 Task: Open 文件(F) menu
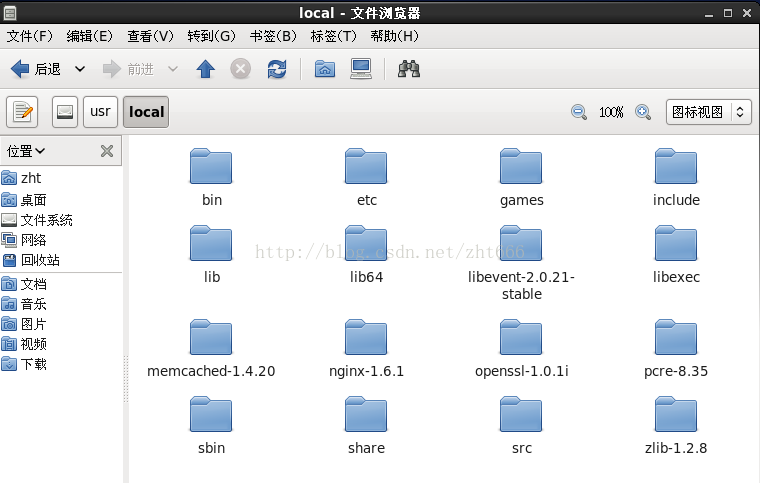pyautogui.click(x=30, y=36)
